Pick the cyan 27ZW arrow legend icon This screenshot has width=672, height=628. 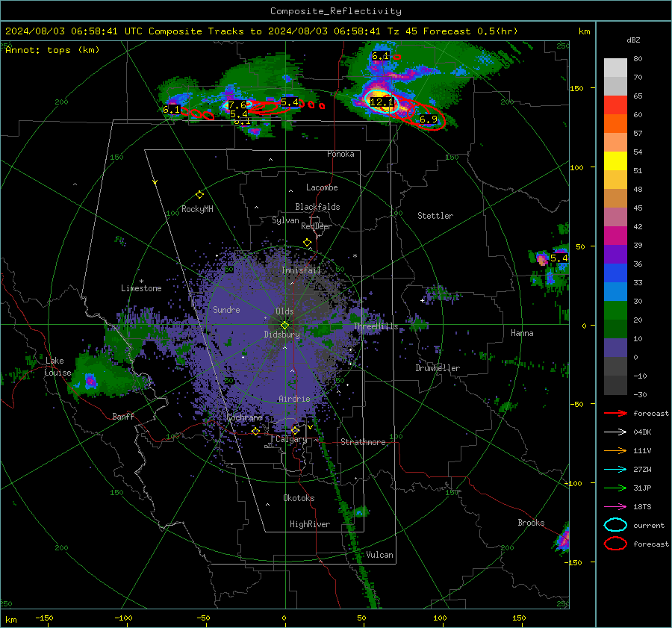click(x=615, y=470)
